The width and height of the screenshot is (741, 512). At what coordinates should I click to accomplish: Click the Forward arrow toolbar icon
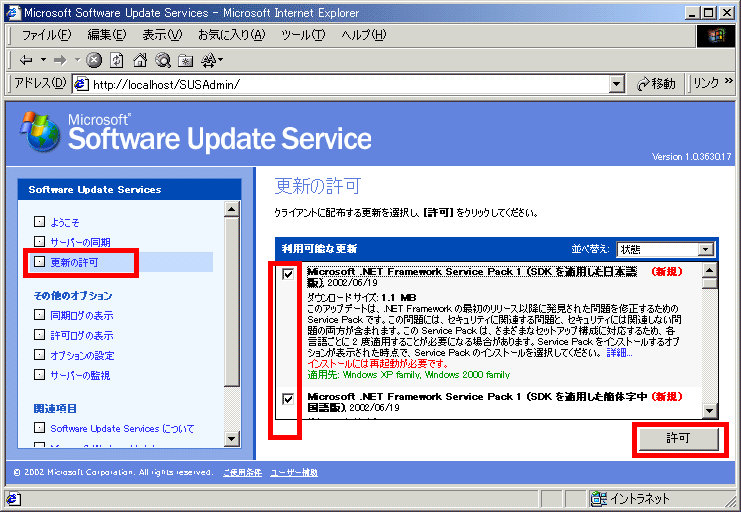[60, 60]
